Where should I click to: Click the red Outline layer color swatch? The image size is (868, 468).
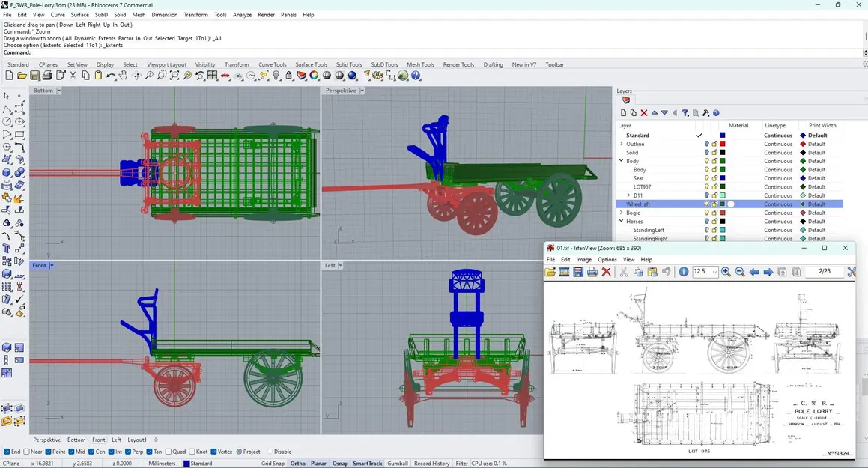tap(722, 144)
